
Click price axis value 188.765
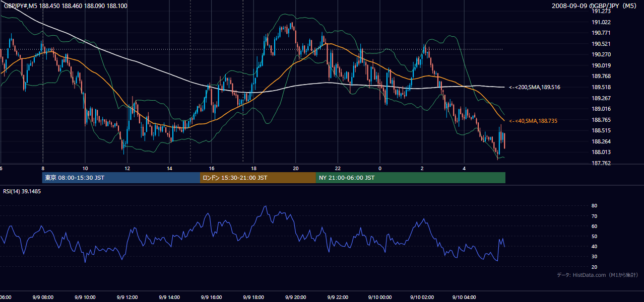pyautogui.click(x=601, y=120)
